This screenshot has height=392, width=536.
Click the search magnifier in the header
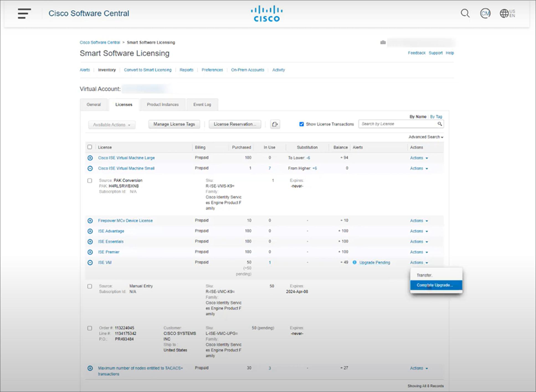click(465, 13)
